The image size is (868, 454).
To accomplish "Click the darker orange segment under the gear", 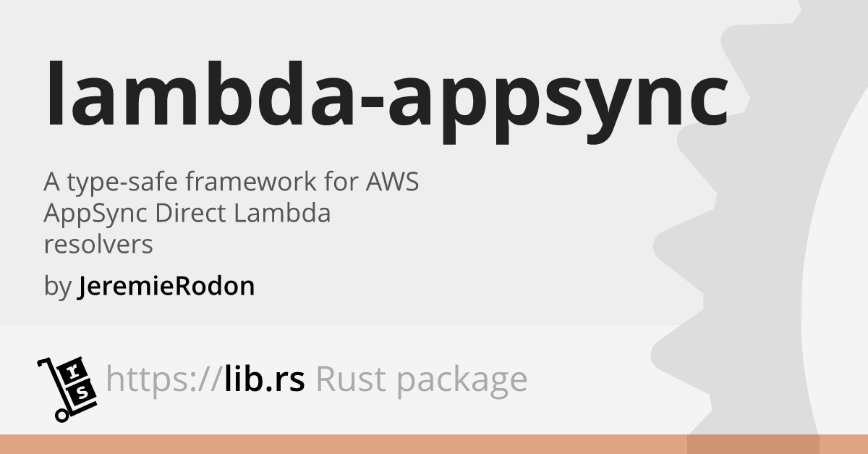I will click(753, 445).
